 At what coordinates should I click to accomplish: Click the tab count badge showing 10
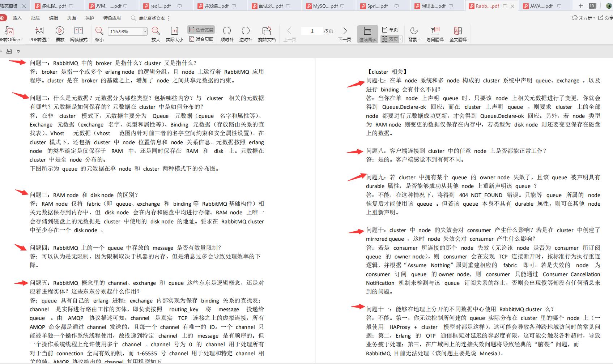(592, 6)
